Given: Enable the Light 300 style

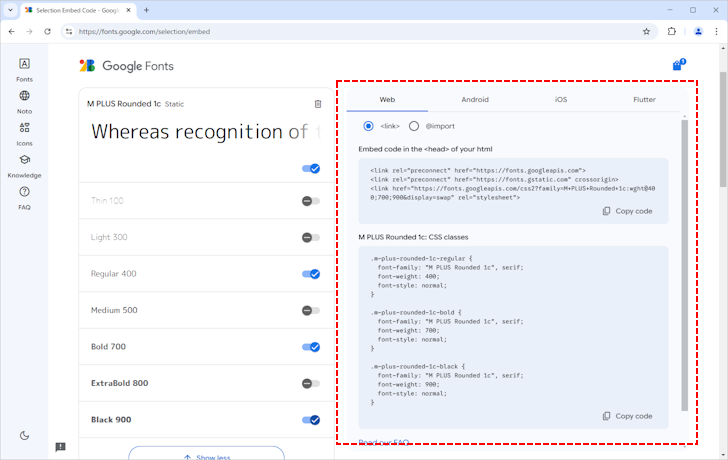Looking at the screenshot, I should click(x=311, y=237).
